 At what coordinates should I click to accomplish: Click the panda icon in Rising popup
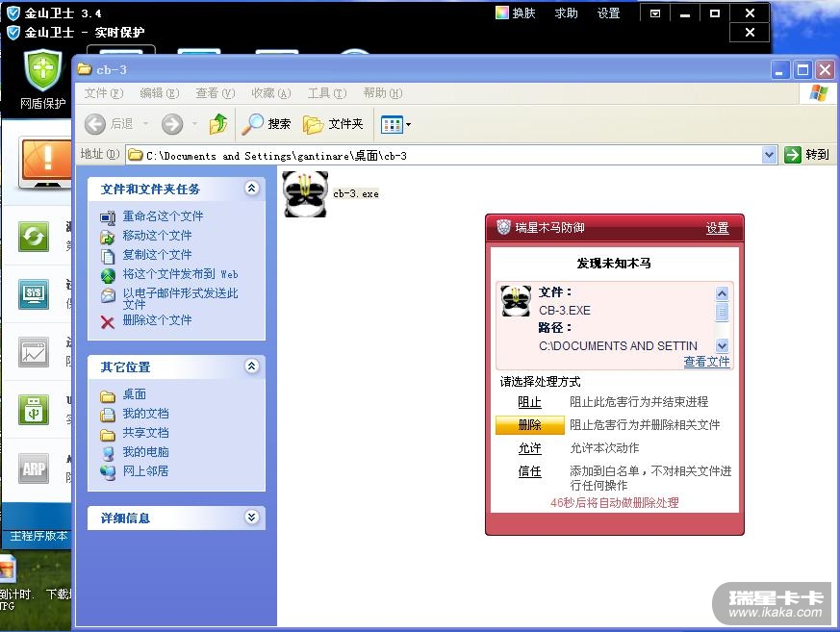(x=516, y=300)
